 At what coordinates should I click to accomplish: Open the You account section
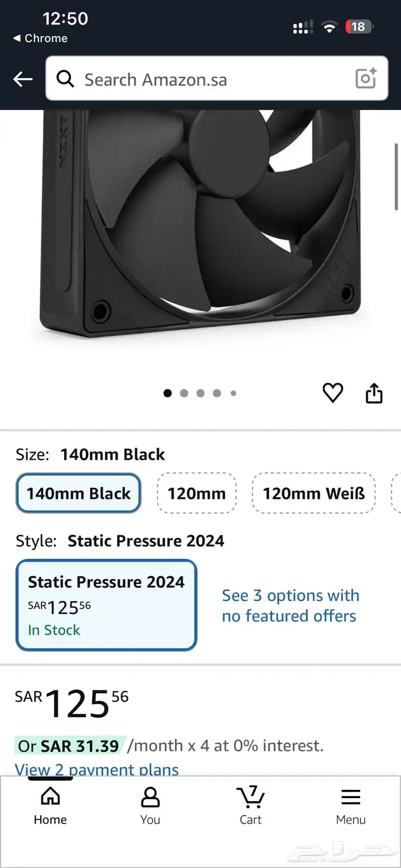pos(150,803)
